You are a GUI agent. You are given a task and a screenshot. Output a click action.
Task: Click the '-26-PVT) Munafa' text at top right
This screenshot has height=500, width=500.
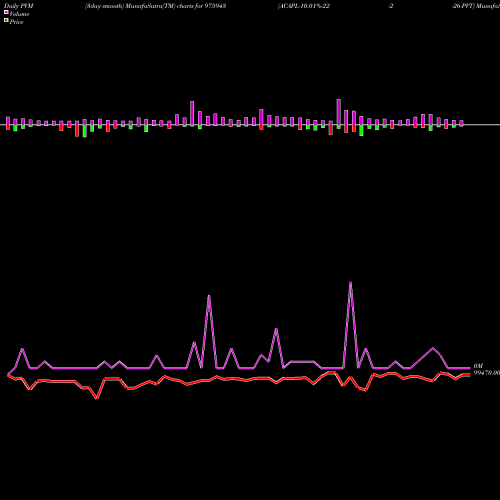coord(476,6)
